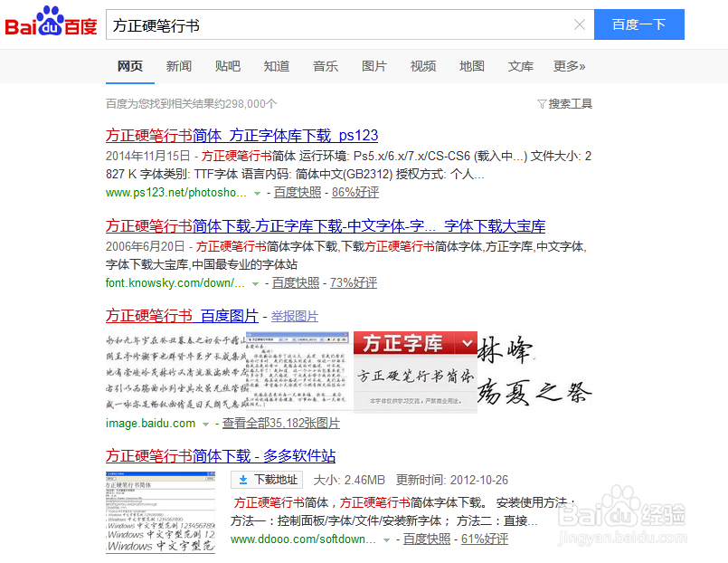Click the 下载地址 download button
This screenshot has height=563, width=728.
pos(267,480)
